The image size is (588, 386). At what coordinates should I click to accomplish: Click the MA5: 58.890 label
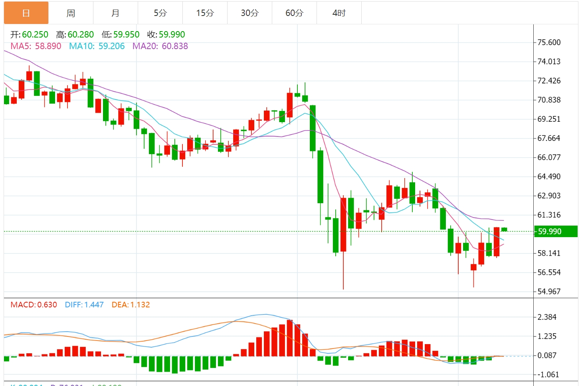coord(36,46)
